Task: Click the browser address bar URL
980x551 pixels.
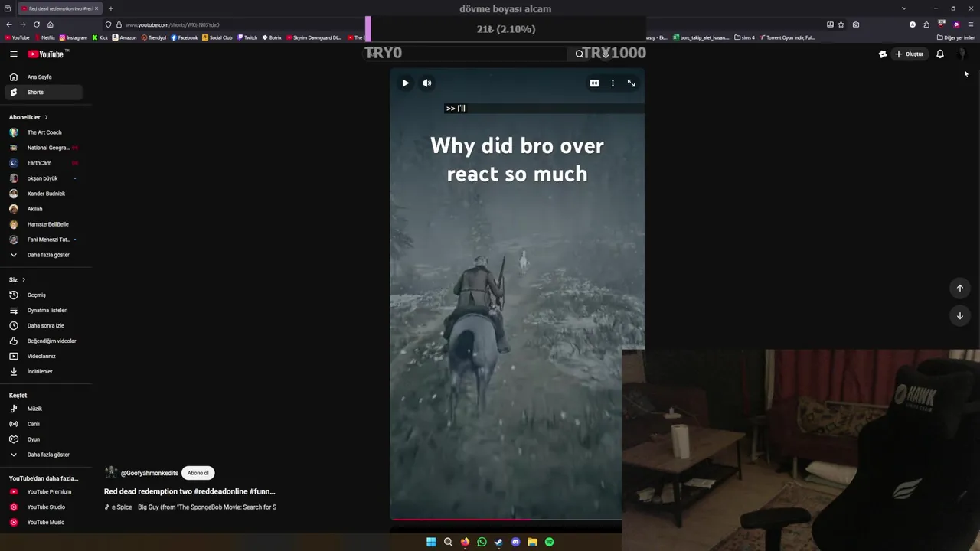Action: (172, 24)
